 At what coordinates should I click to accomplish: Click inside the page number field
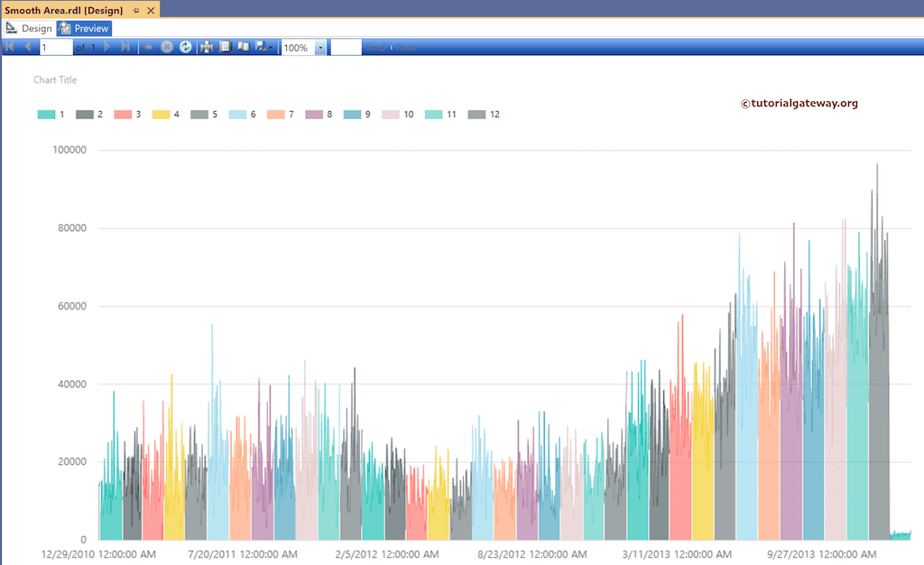[x=54, y=47]
